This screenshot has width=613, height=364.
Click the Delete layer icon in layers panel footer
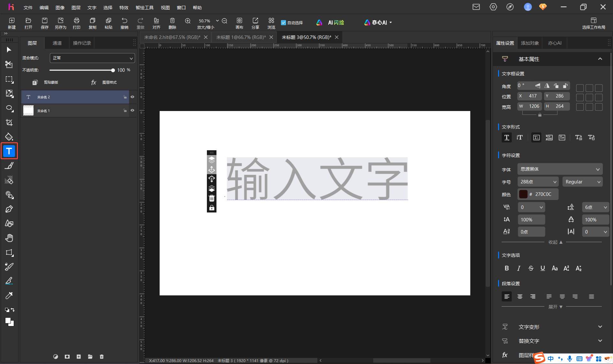[102, 357]
